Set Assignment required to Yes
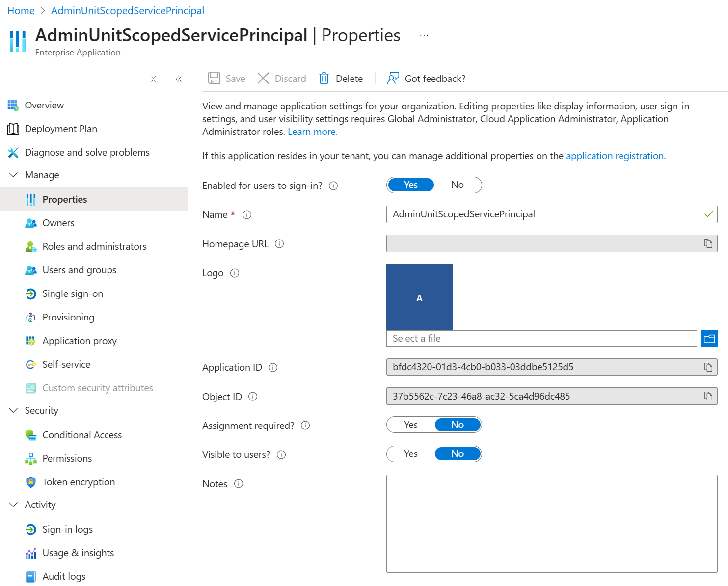 click(411, 425)
